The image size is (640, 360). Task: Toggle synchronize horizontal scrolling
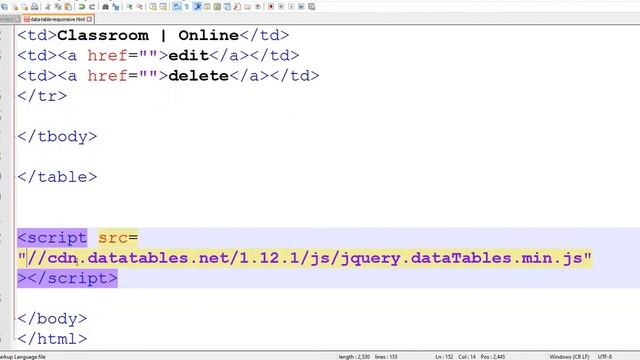coord(163,7)
